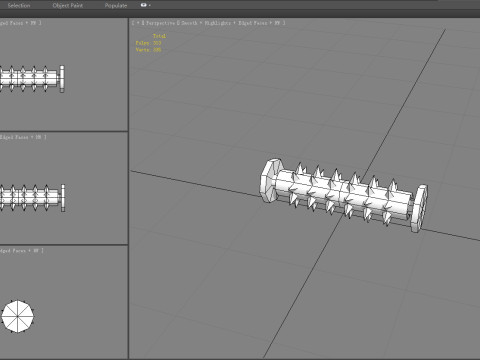Switch to the Populate ribbon tab

116,5
